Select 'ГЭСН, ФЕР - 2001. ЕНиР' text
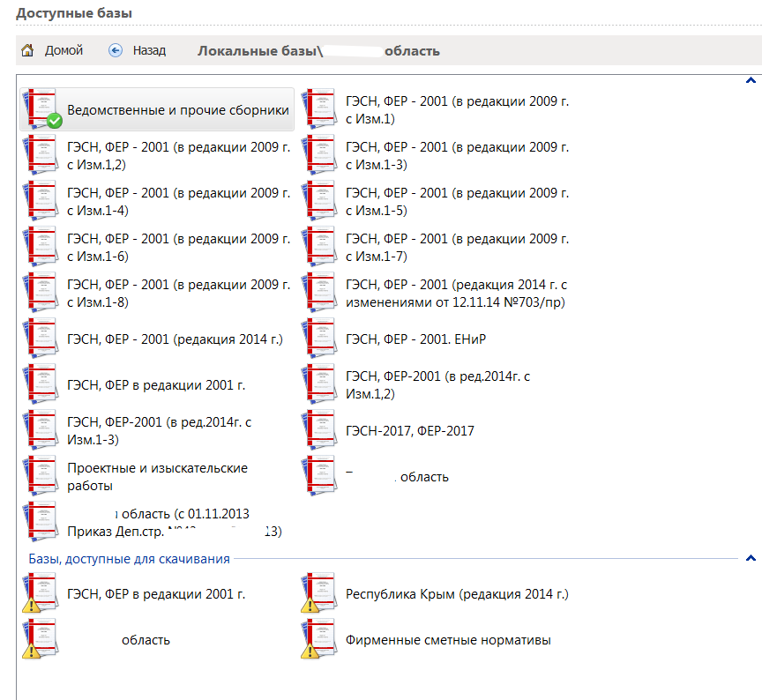The height and width of the screenshot is (700, 762). [x=416, y=339]
